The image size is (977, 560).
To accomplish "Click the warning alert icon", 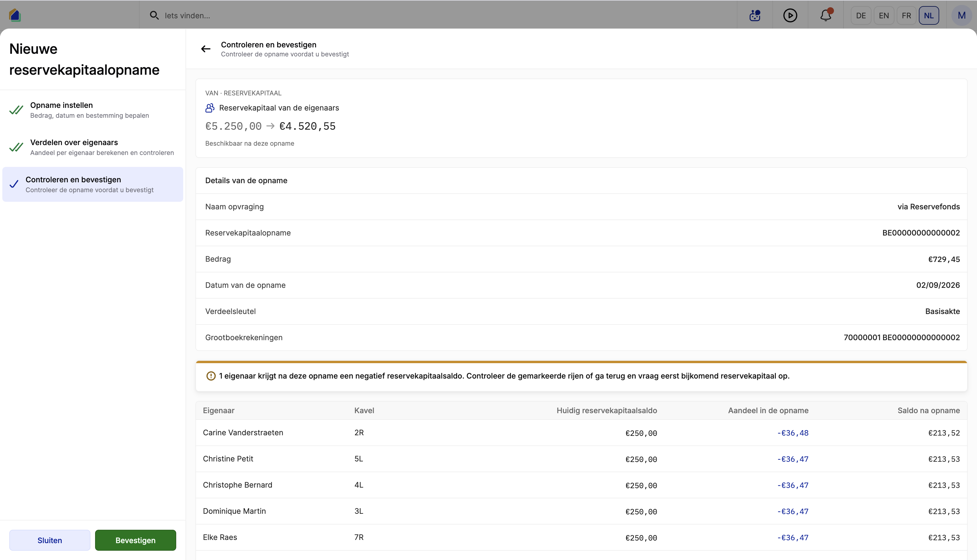I will pos(211,376).
